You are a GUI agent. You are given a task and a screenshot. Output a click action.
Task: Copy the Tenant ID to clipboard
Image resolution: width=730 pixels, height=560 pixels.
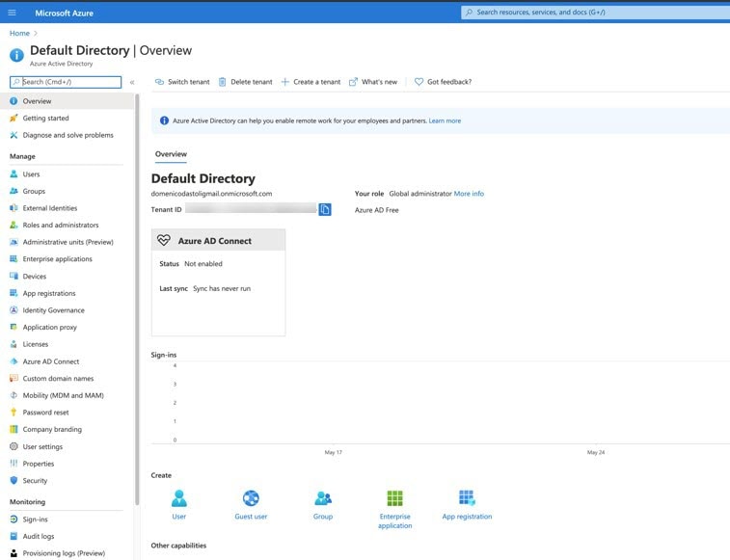(x=325, y=209)
